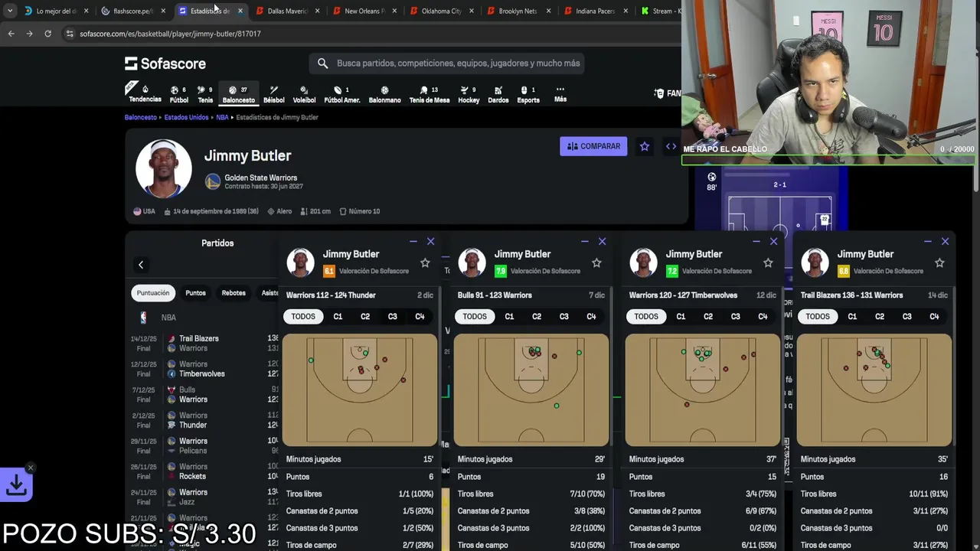Select C4 quarter in Trail Blazers card
The height and width of the screenshot is (551, 980).
click(x=934, y=316)
